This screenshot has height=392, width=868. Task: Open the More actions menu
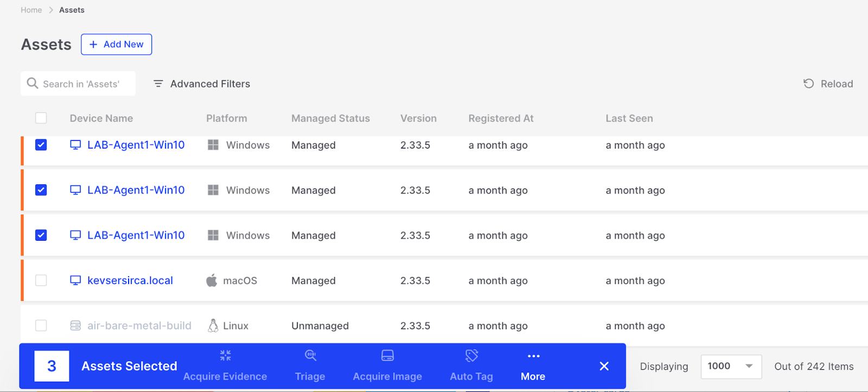pos(533,365)
